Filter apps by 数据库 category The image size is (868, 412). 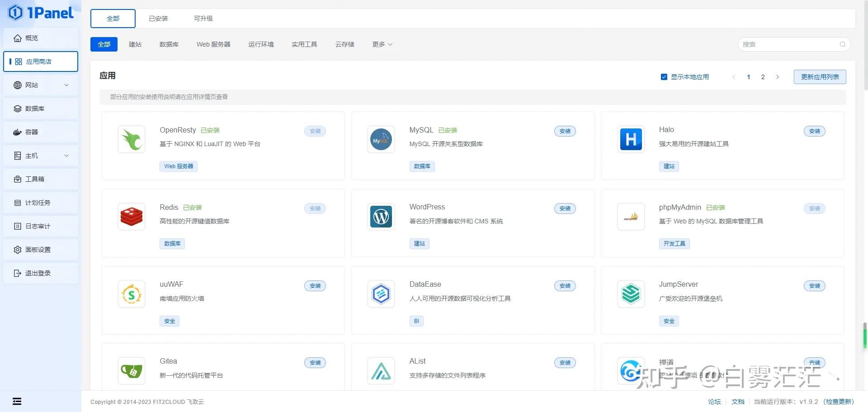tap(169, 44)
